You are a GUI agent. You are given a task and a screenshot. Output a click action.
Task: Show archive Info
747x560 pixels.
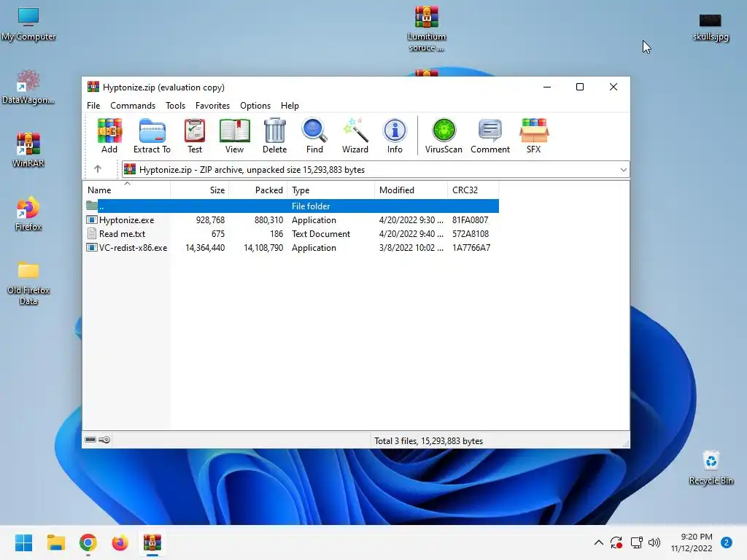(395, 136)
